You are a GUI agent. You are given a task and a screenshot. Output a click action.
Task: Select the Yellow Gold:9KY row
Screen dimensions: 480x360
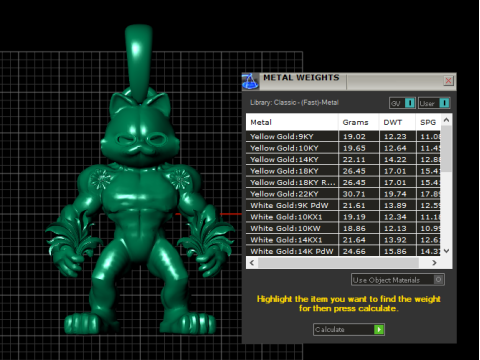(343, 136)
